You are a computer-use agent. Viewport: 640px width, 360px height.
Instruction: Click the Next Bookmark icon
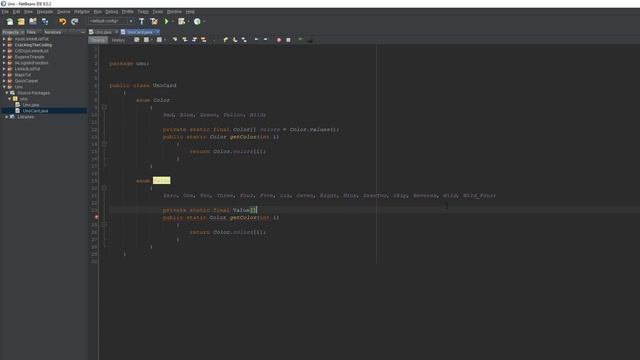pos(235,40)
